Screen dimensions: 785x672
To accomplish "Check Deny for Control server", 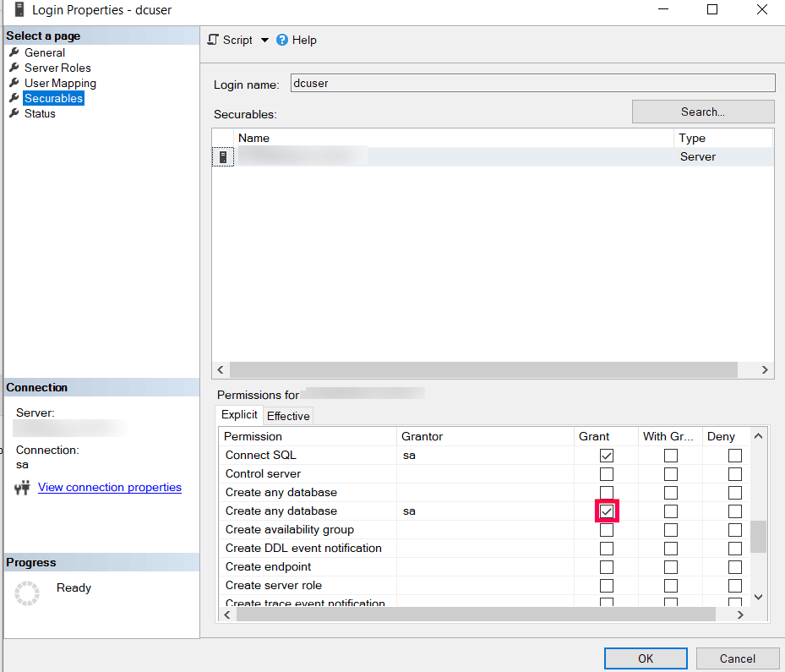I will [x=735, y=474].
